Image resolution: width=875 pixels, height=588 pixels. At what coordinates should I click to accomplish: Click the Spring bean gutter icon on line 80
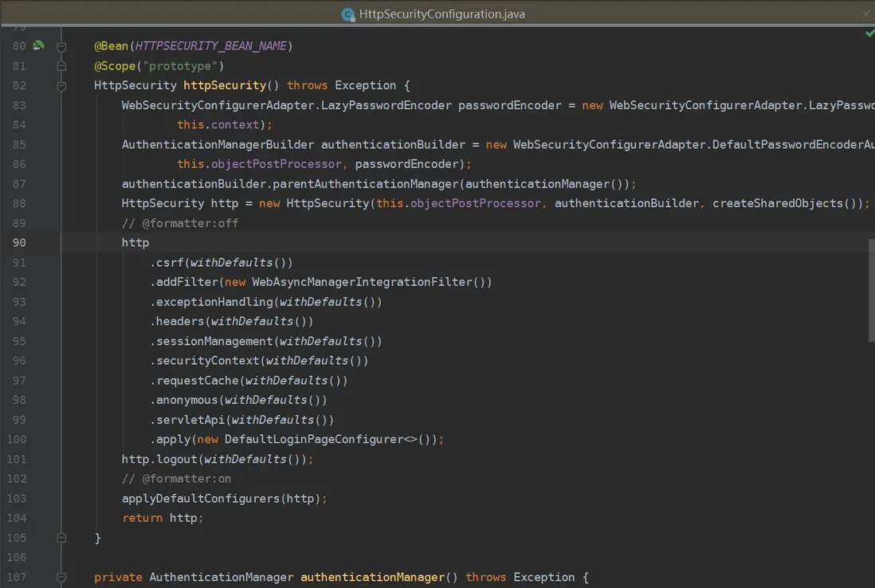[38, 45]
